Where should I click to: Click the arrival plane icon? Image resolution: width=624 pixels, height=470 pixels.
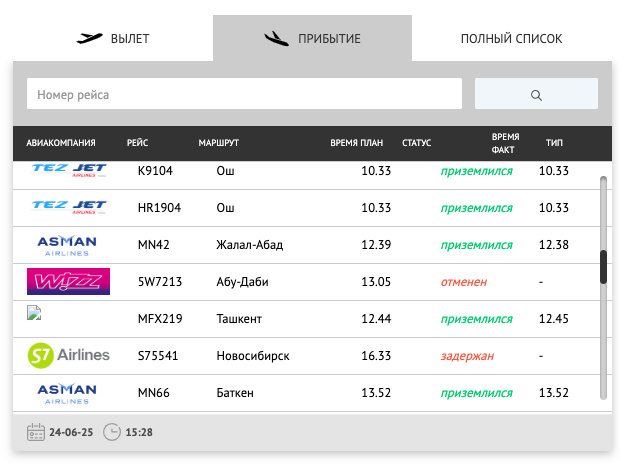(276, 39)
